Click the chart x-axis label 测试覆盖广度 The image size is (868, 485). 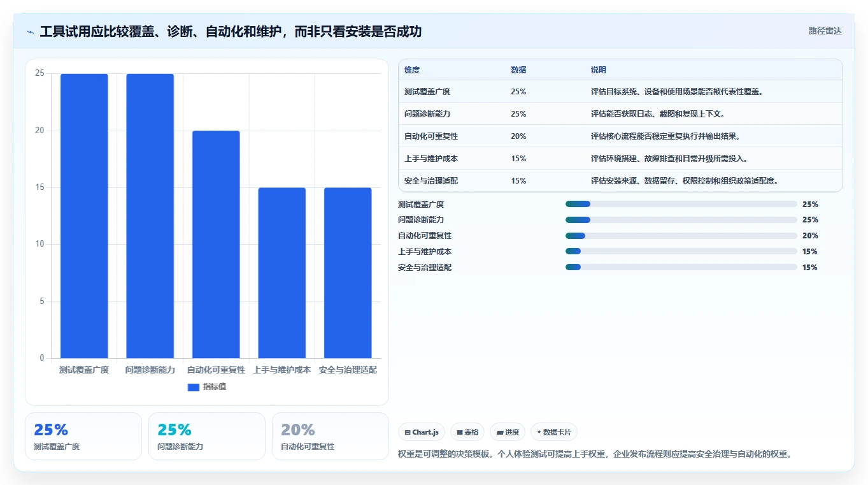coord(84,370)
